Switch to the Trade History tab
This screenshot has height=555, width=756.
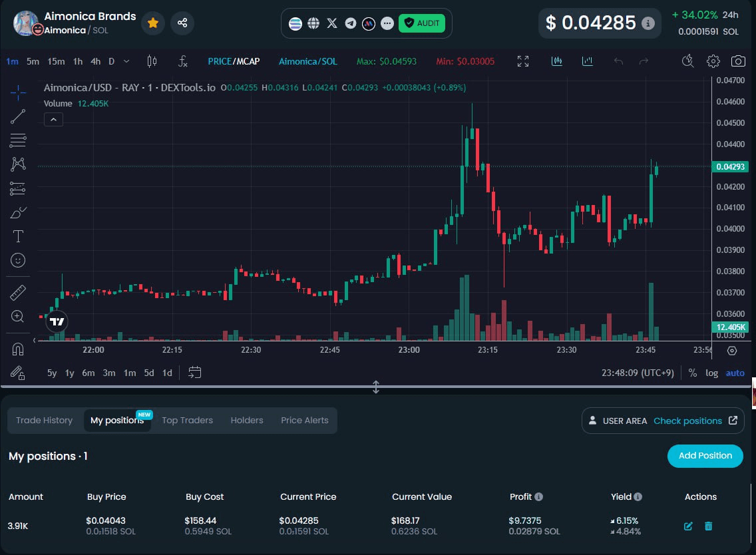coord(45,420)
